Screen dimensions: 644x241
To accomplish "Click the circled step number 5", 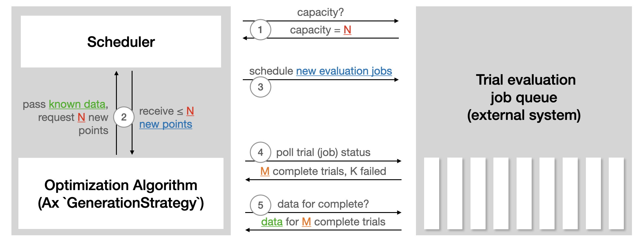I will pos(261,205).
